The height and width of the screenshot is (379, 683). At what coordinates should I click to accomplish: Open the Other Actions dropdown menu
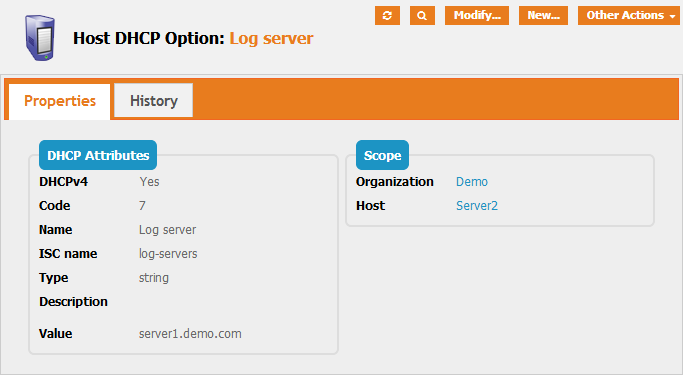(629, 16)
